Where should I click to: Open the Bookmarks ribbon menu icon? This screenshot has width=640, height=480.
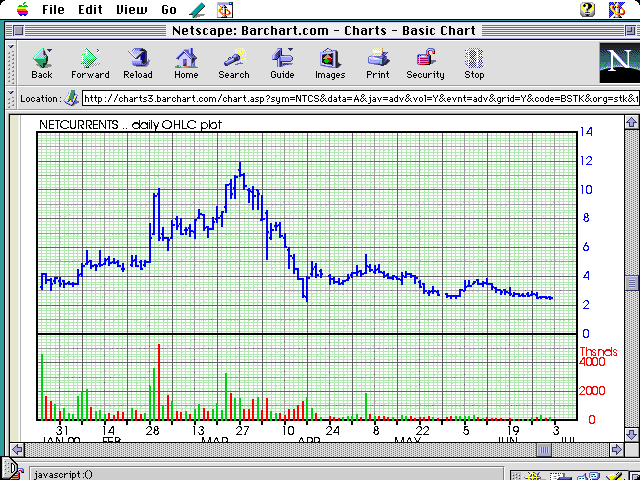198,10
